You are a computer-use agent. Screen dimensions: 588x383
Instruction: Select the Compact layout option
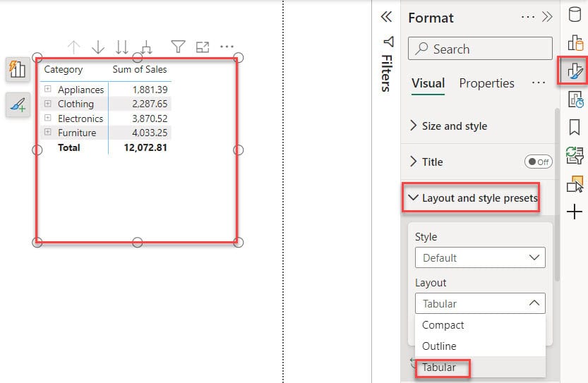(480, 325)
